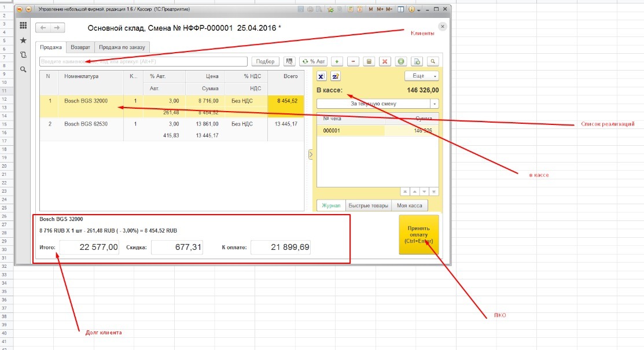Select the Bosch BGS 62530 row
This screenshot has width=644, height=350.
[x=86, y=124]
